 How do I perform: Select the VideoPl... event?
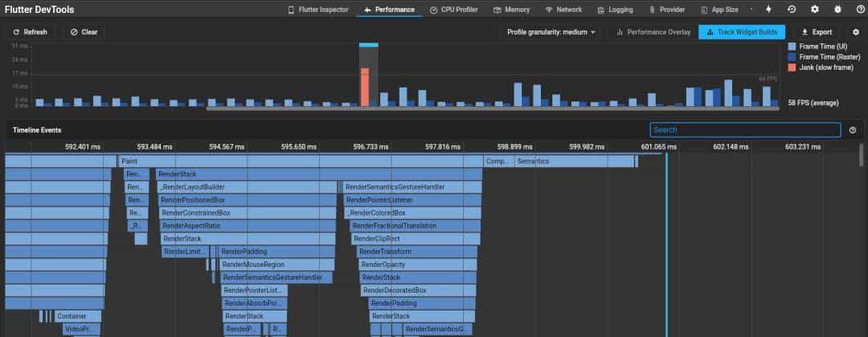81,329
